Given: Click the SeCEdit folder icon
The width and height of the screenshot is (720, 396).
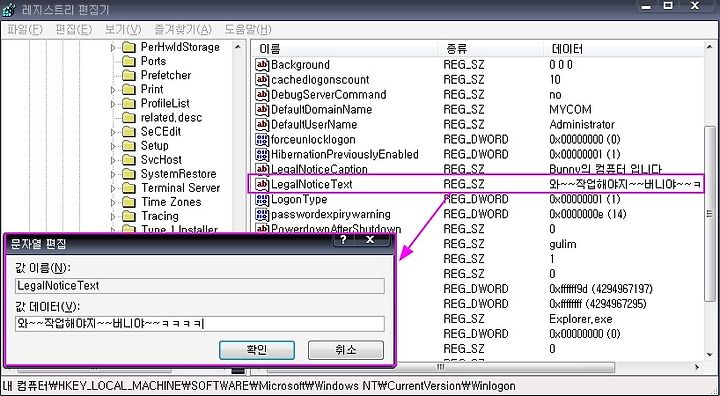Looking at the screenshot, I should pos(129,131).
